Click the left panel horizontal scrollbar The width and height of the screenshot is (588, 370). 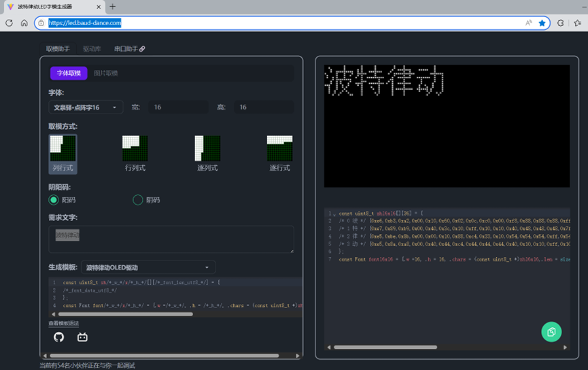(x=165, y=355)
